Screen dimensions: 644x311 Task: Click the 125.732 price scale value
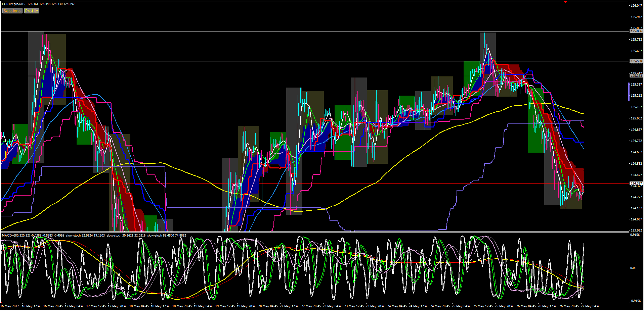(x=636, y=40)
